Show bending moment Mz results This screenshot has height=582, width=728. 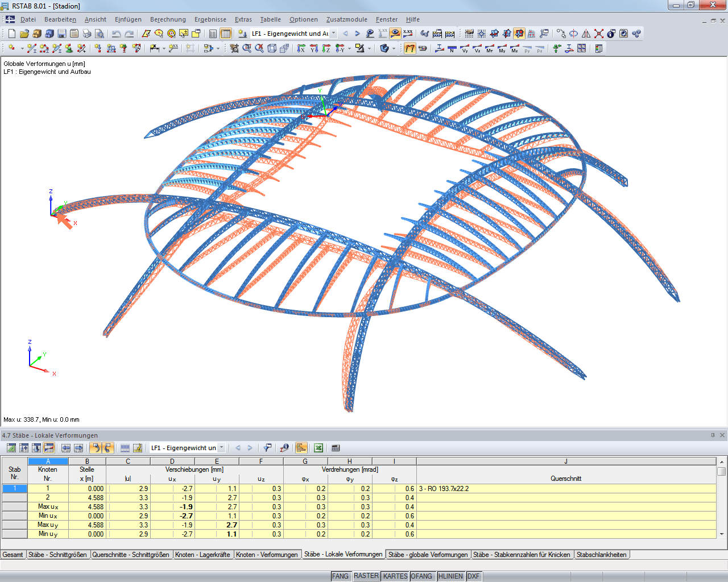515,48
